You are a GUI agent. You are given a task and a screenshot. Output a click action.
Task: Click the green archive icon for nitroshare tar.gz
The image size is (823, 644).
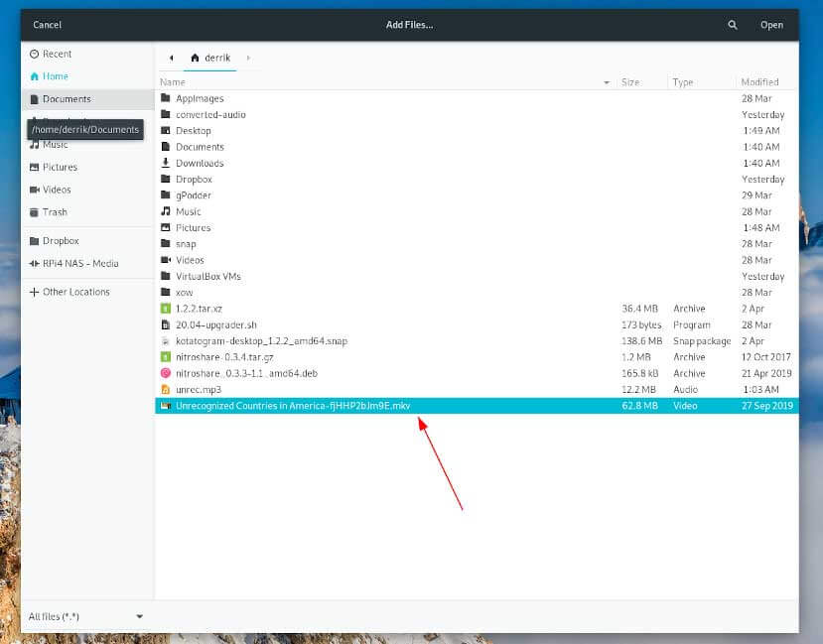pyautogui.click(x=166, y=356)
